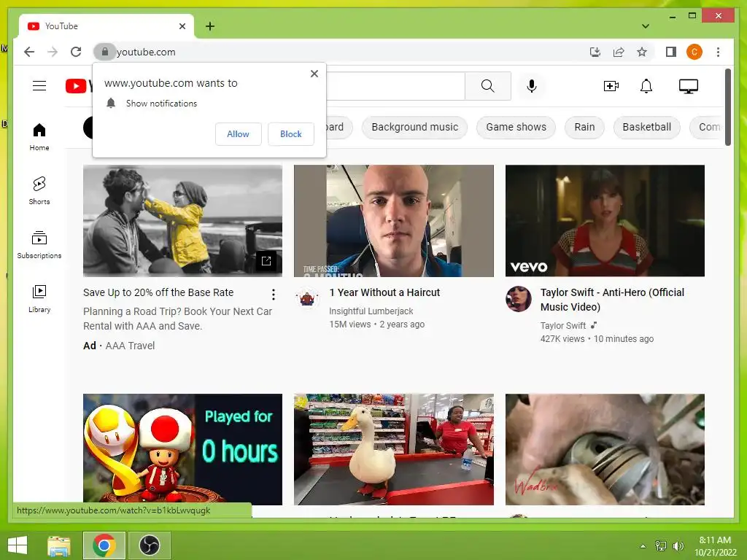This screenshot has width=747, height=560.
Task: Open Shorts in sidebar
Action: 39,190
